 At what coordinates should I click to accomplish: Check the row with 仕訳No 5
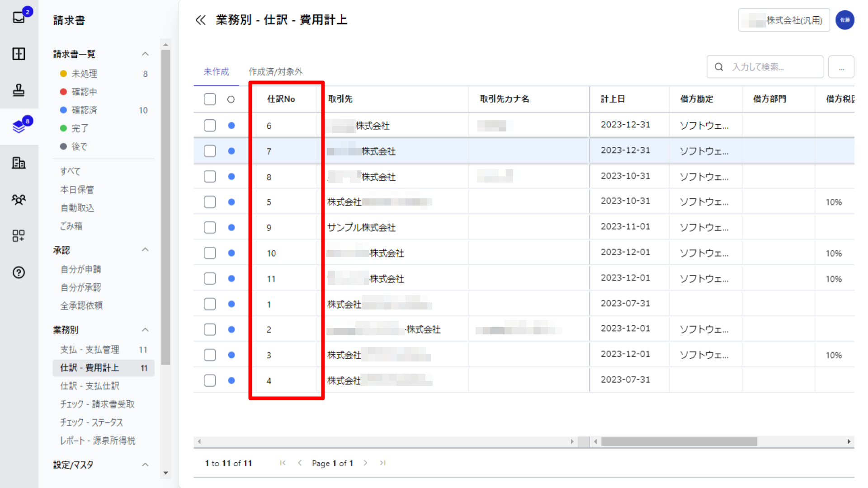(x=210, y=202)
